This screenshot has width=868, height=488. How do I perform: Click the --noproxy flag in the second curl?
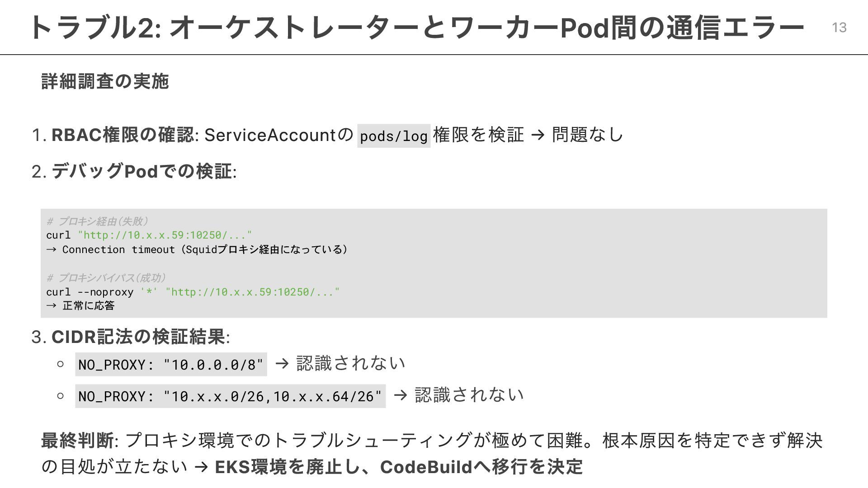coord(105,292)
